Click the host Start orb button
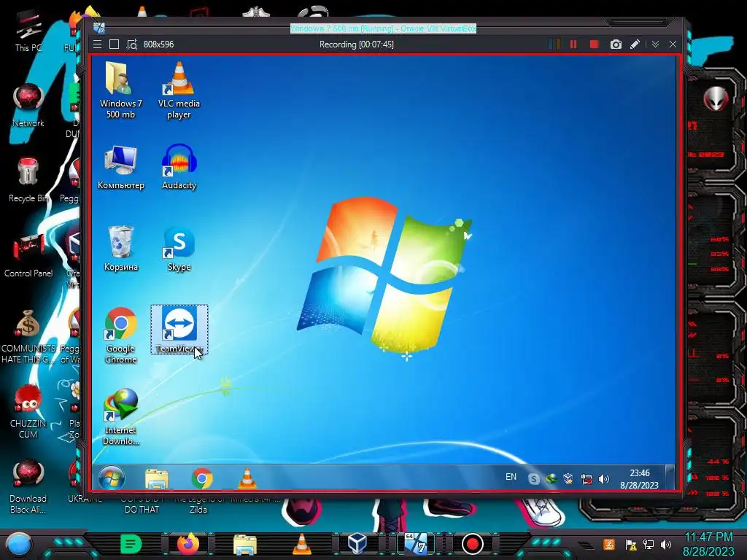Screen dimensions: 747x560 [x=18, y=544]
